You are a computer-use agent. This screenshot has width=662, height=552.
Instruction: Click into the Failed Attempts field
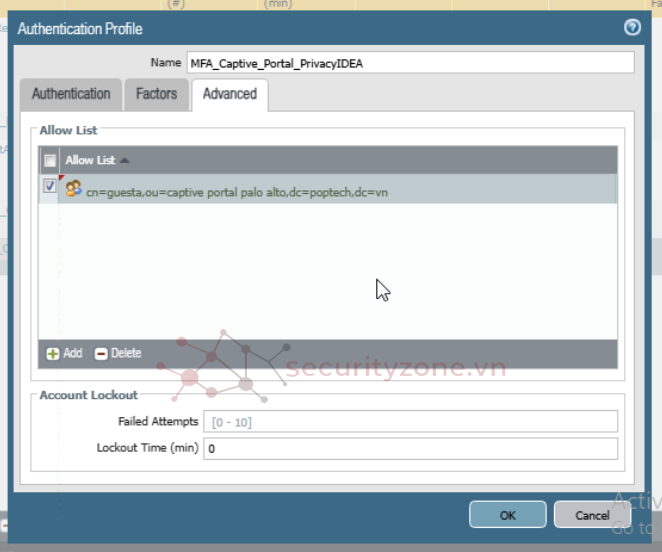tap(410, 422)
